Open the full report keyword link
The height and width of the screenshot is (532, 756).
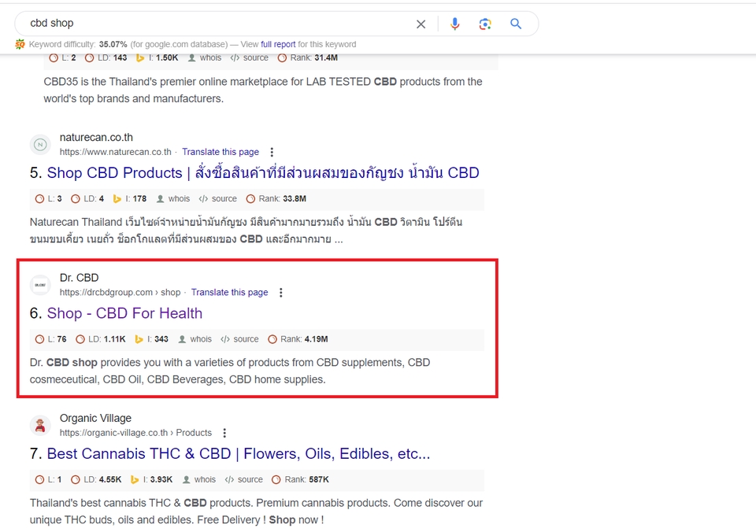pyautogui.click(x=278, y=44)
